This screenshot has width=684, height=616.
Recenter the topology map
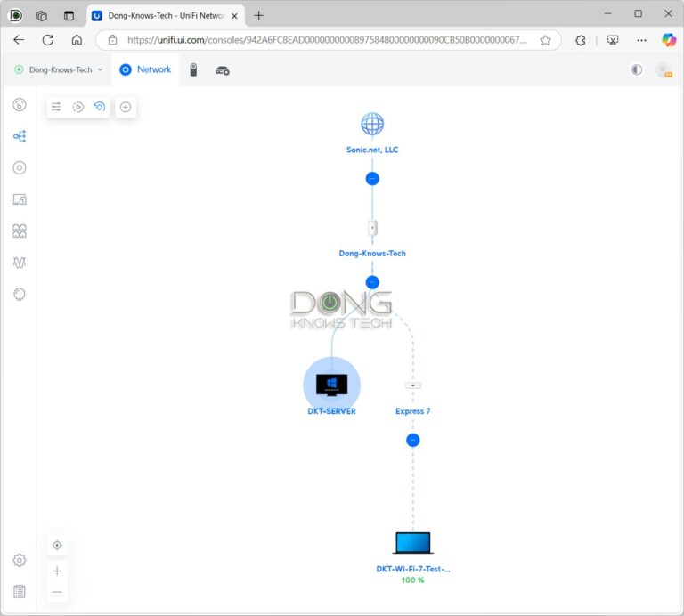tap(57, 546)
